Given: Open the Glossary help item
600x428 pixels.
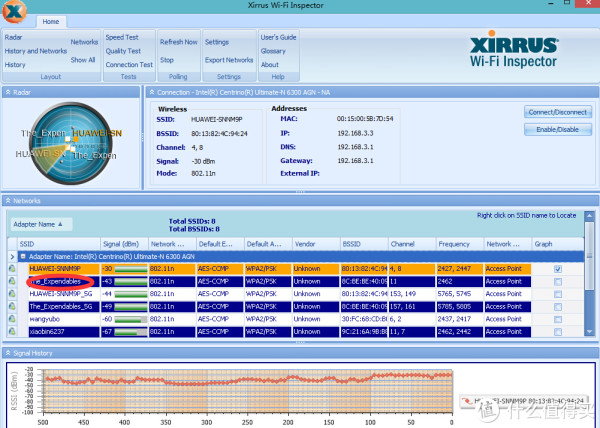Looking at the screenshot, I should coord(273,51).
